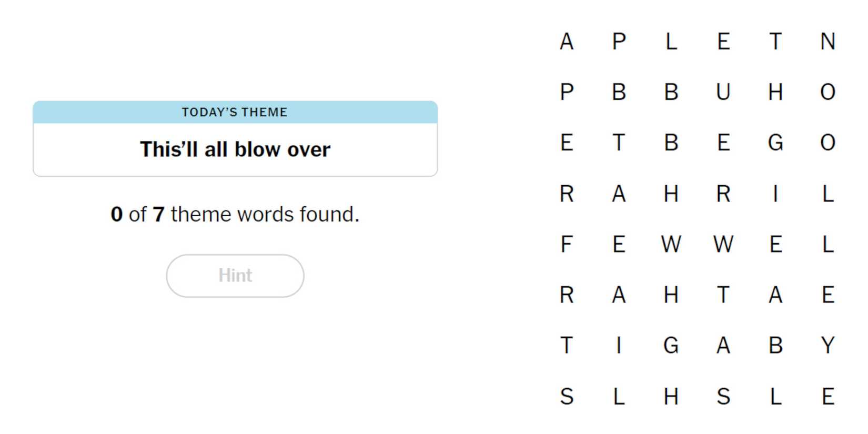Select the letter U in the grid
The height and width of the screenshot is (434, 868).
(723, 92)
